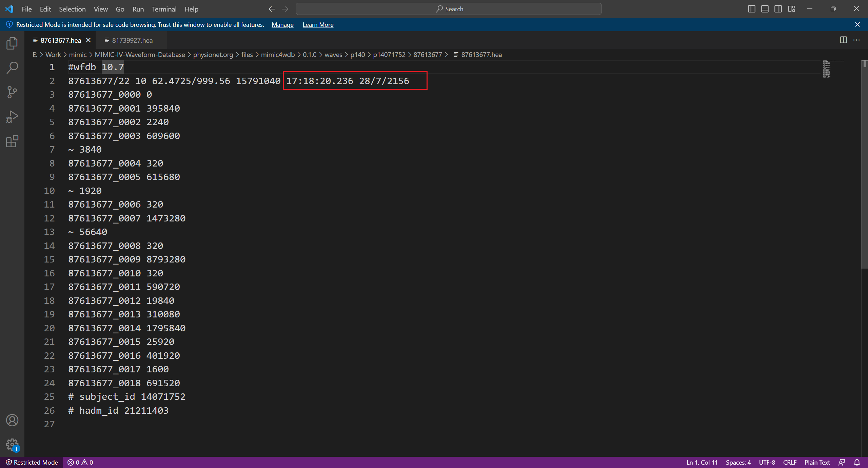
Task: Open the Extensions view
Action: tap(12, 141)
